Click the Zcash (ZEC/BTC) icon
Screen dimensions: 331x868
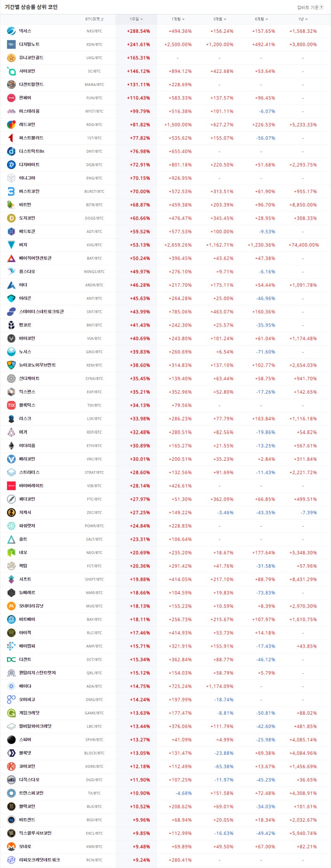coord(11,513)
